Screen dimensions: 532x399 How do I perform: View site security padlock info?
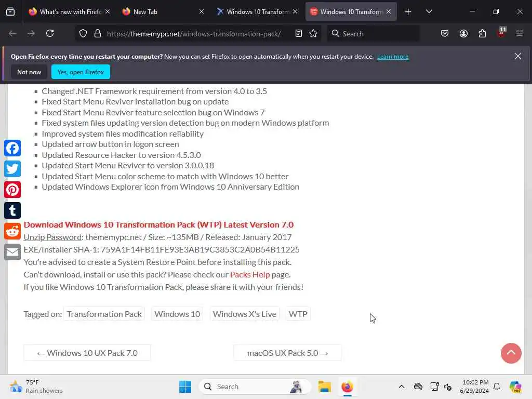[98, 34]
